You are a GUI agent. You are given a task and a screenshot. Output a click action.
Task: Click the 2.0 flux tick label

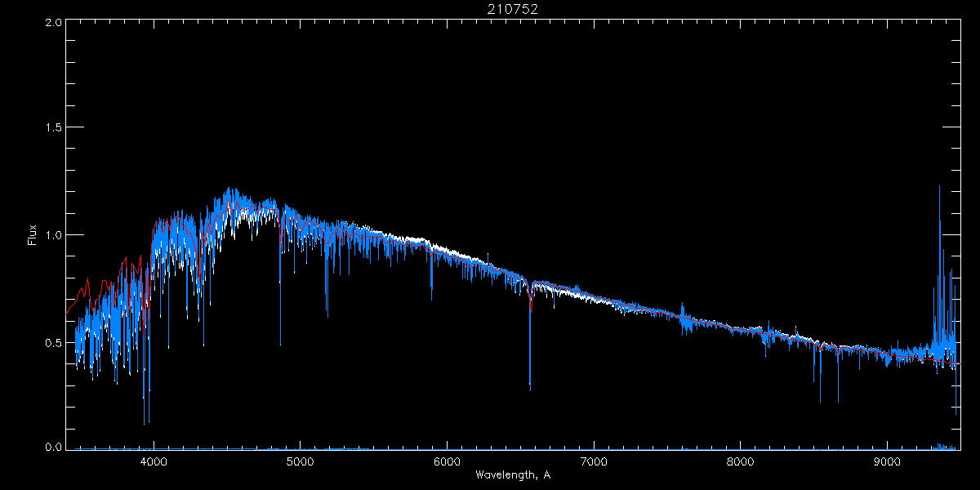tap(53, 23)
